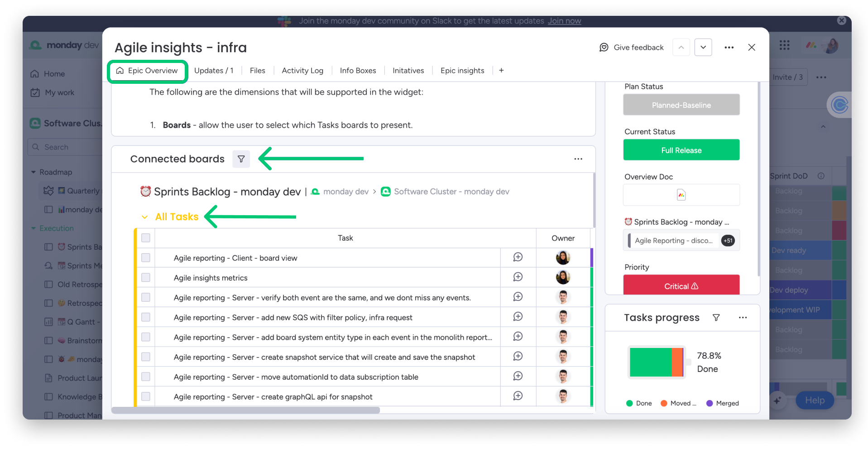The width and height of the screenshot is (868, 449).
Task: Go to previous item with up chevron
Action: pyautogui.click(x=681, y=47)
